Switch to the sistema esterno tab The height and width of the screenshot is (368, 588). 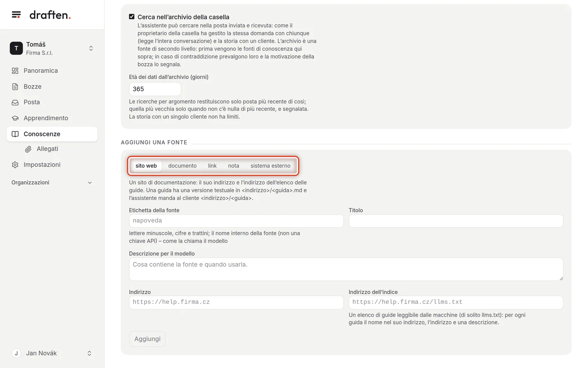(x=270, y=166)
